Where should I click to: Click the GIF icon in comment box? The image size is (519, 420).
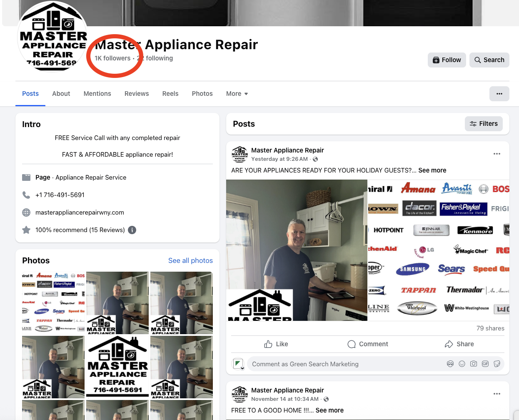coord(485,364)
